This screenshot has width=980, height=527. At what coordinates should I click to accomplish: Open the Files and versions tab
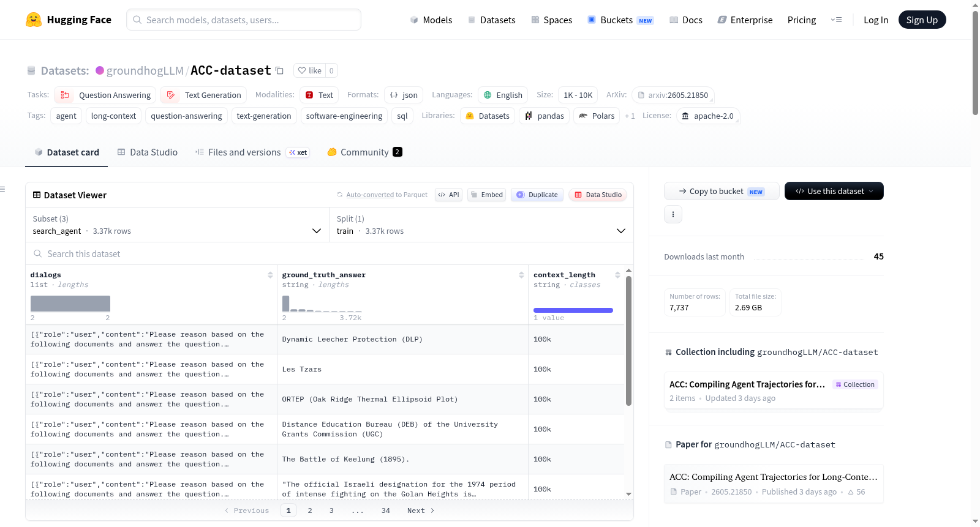[252, 152]
